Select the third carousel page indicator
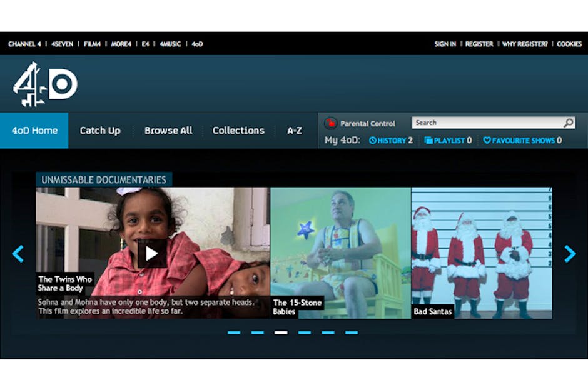 [281, 333]
